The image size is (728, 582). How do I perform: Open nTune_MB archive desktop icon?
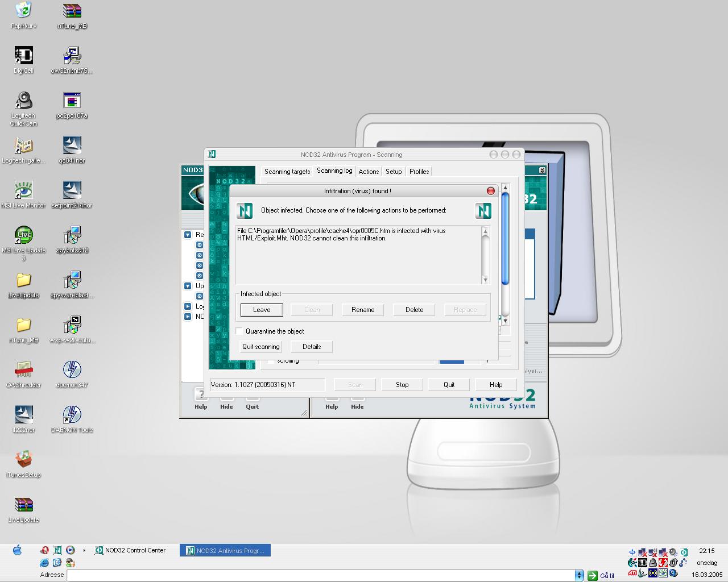tap(72, 15)
